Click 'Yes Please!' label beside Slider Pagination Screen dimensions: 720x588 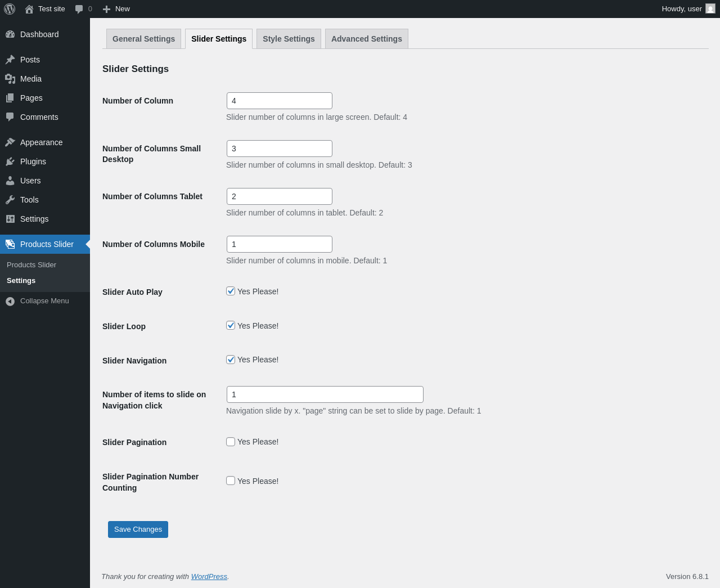[258, 442]
